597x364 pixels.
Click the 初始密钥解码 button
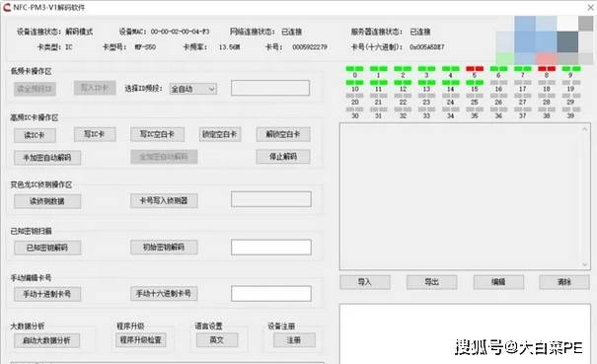[164, 248]
